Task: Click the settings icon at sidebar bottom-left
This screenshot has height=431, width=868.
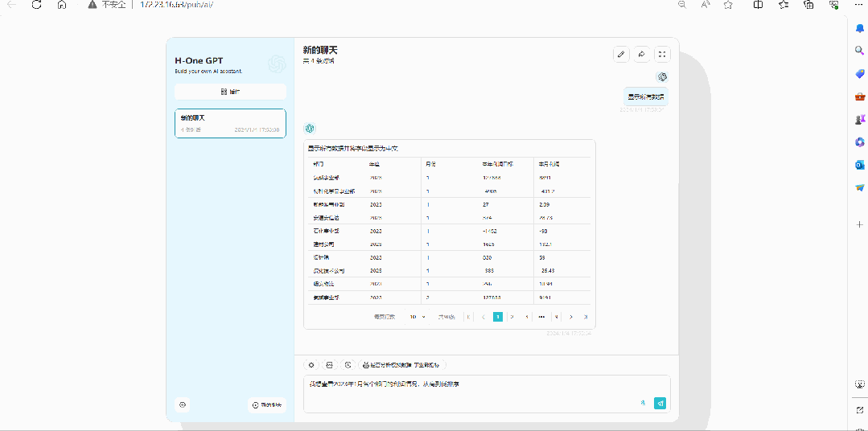Action: point(183,405)
